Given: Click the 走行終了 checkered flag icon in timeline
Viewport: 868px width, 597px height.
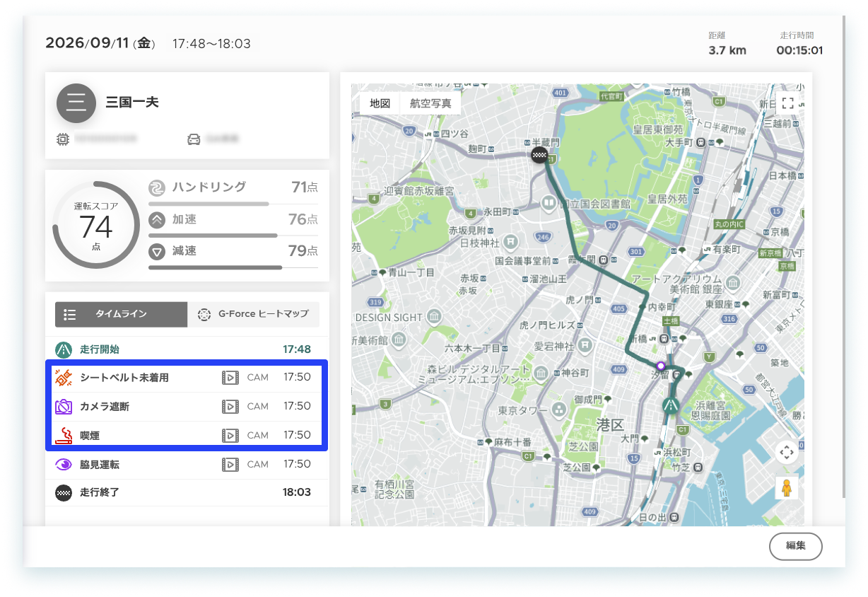Looking at the screenshot, I should point(64,492).
